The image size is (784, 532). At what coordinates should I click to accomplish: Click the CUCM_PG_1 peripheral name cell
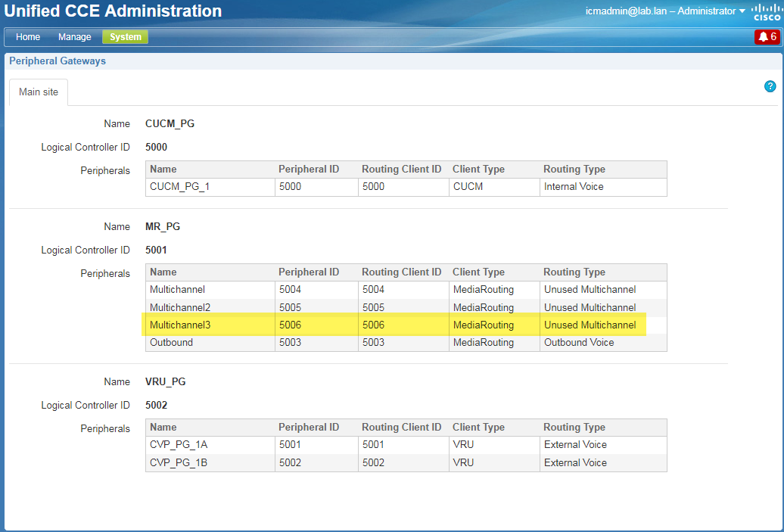pyautogui.click(x=210, y=187)
